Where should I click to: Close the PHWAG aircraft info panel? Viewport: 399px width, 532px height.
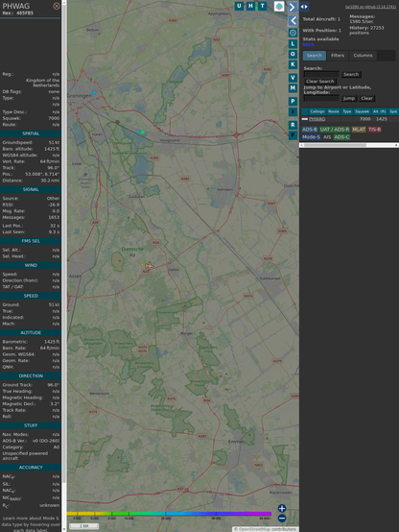pos(57,6)
